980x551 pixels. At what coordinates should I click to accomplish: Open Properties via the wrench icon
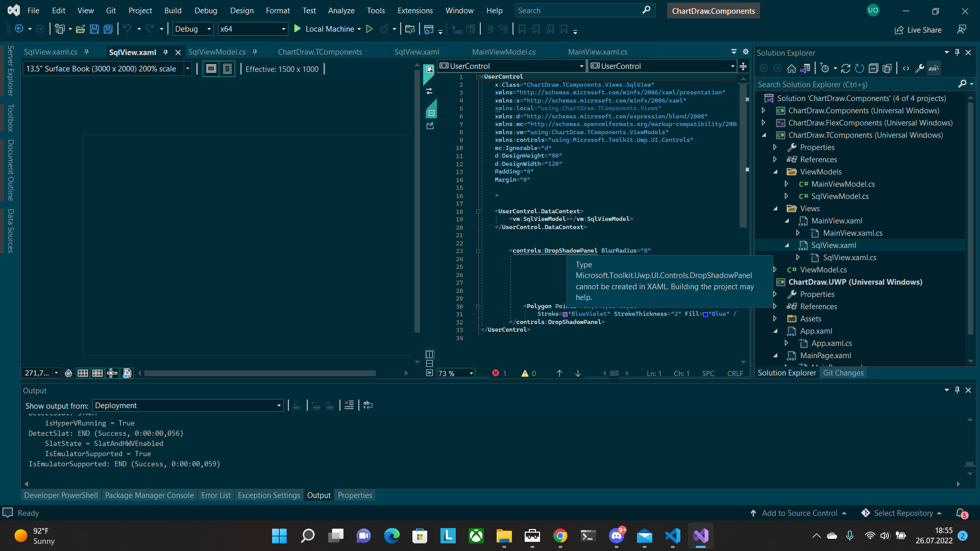(x=919, y=68)
